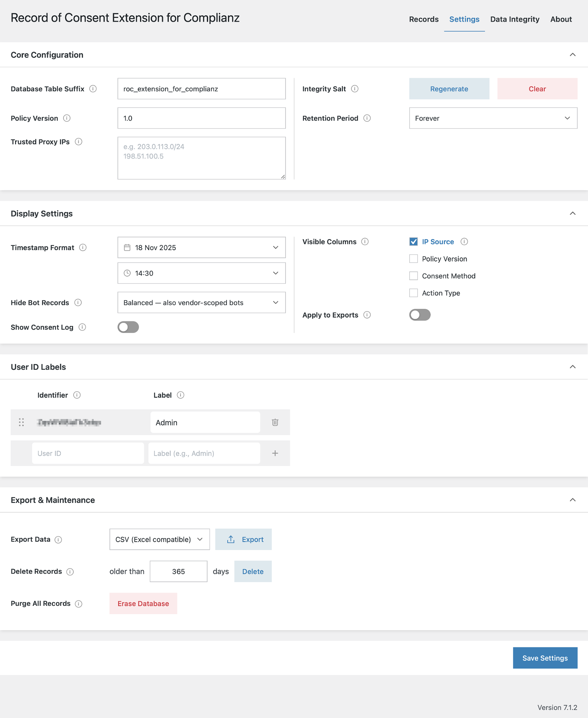Screen dimensions: 588x718
Task: Click the plus icon to add a user label
Action: pos(275,453)
